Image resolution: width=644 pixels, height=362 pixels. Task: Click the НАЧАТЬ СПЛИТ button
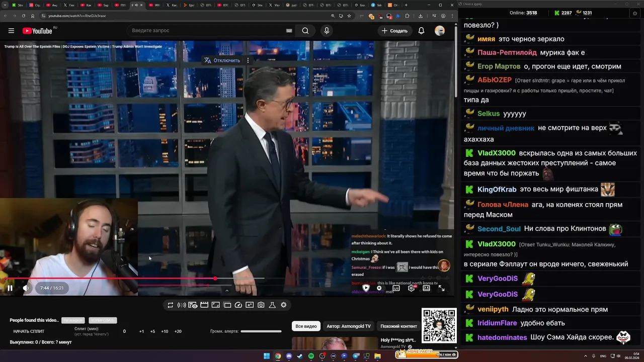pyautogui.click(x=29, y=331)
